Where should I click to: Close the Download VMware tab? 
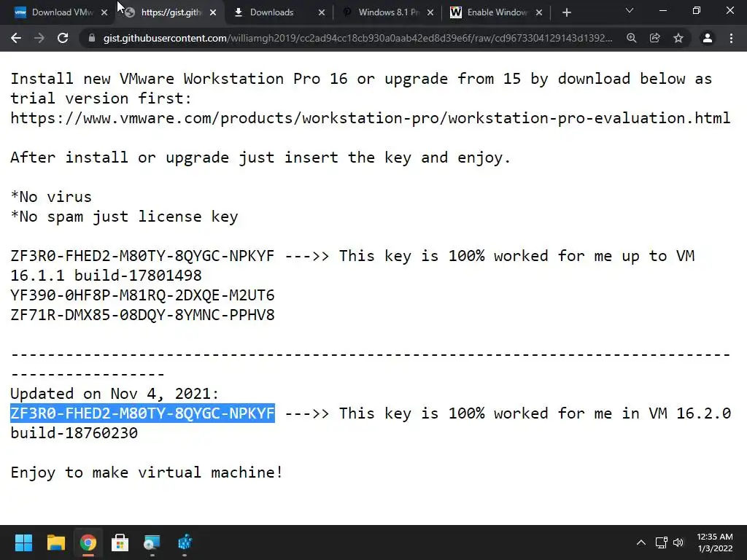[x=104, y=13]
